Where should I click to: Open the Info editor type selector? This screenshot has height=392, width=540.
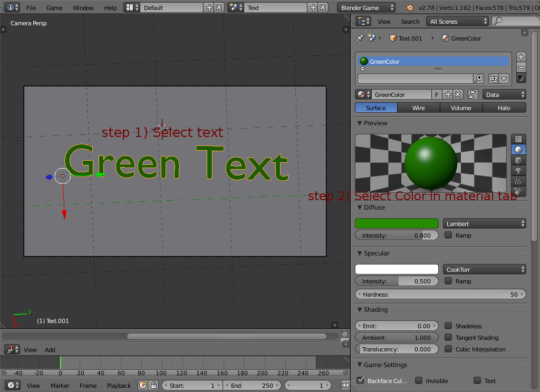click(x=12, y=7)
